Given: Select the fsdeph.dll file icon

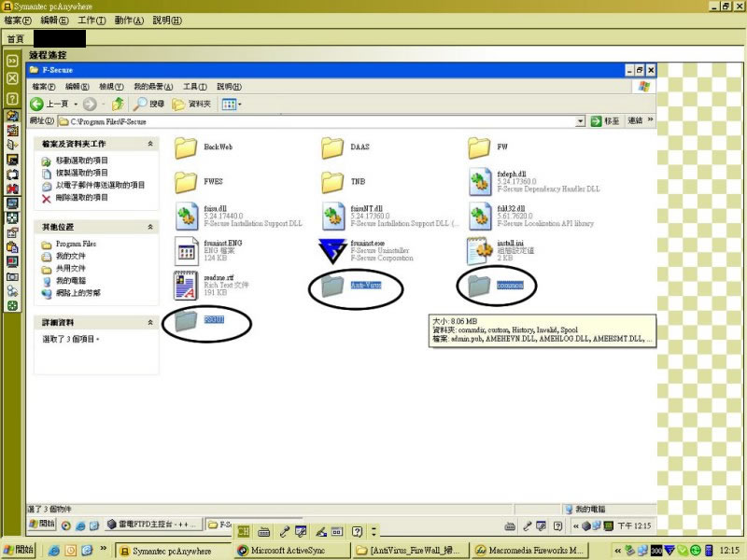Looking at the screenshot, I should 480,181.
